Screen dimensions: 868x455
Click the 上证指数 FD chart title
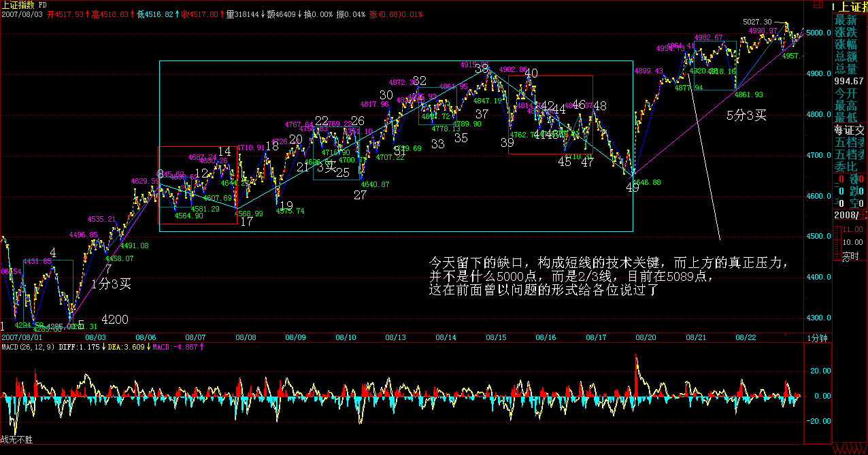click(29, 4)
